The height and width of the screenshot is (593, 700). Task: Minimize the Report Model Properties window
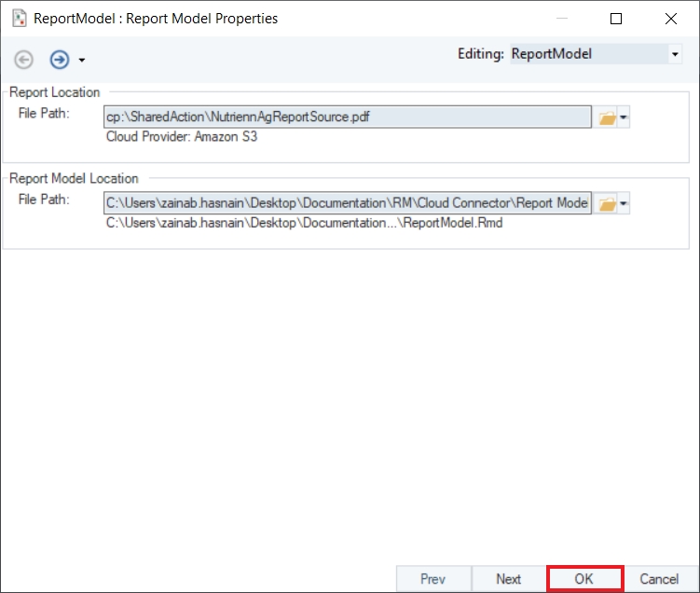561,18
